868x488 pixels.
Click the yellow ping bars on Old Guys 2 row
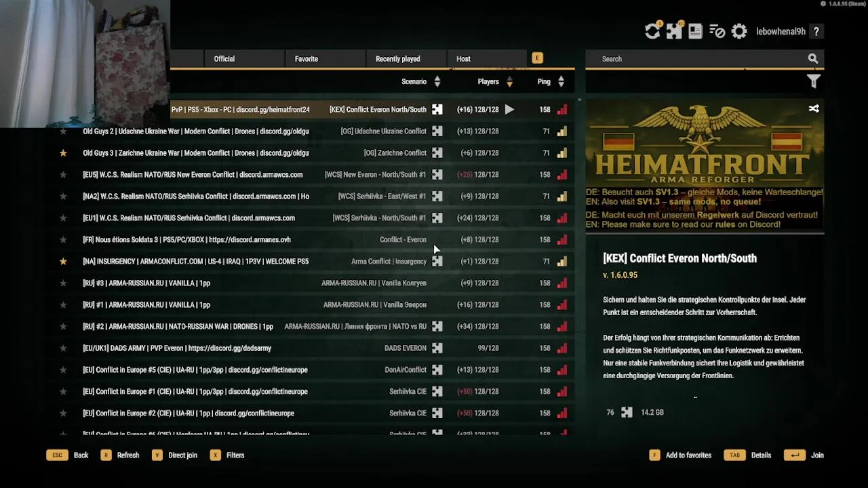coord(562,131)
